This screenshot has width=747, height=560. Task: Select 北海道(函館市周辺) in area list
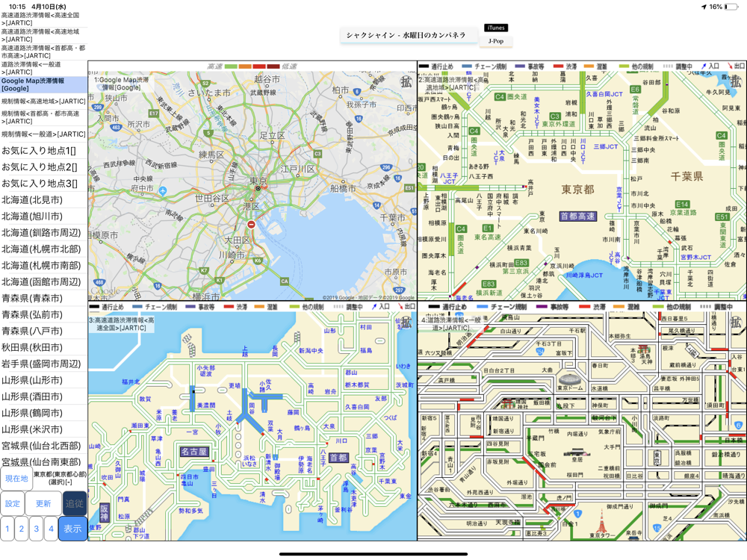(43, 282)
